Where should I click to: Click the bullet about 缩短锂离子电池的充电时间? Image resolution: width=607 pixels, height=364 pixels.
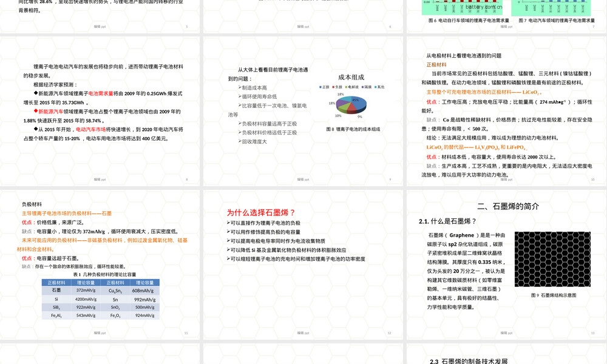[x=296, y=259]
